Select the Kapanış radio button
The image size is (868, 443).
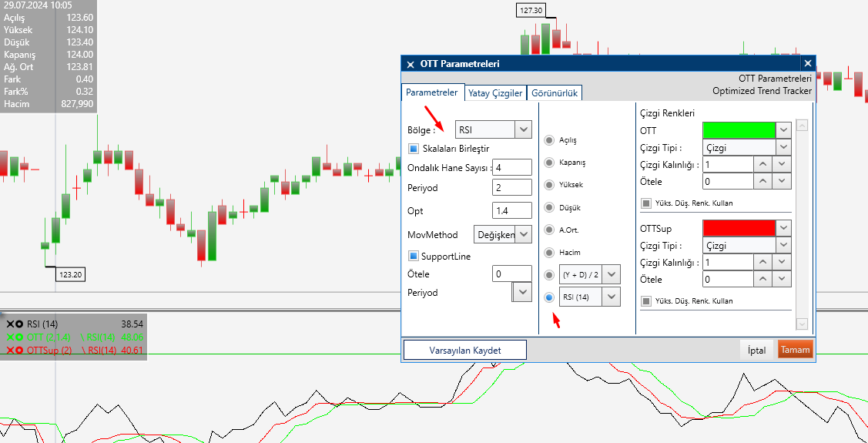tap(549, 163)
